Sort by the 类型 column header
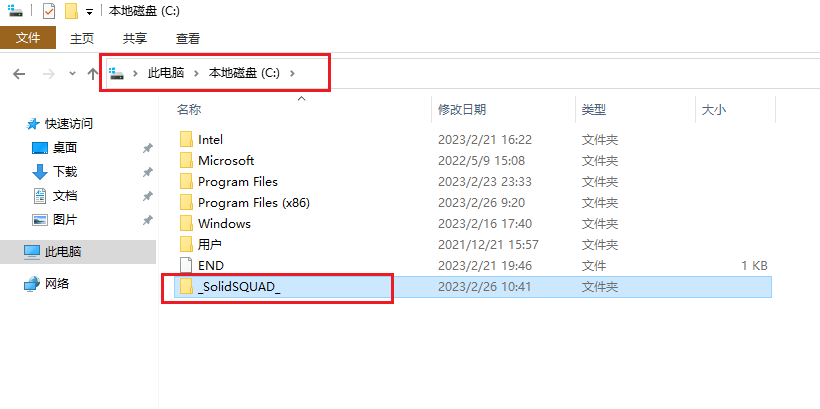This screenshot has width=820, height=409. 594,109
